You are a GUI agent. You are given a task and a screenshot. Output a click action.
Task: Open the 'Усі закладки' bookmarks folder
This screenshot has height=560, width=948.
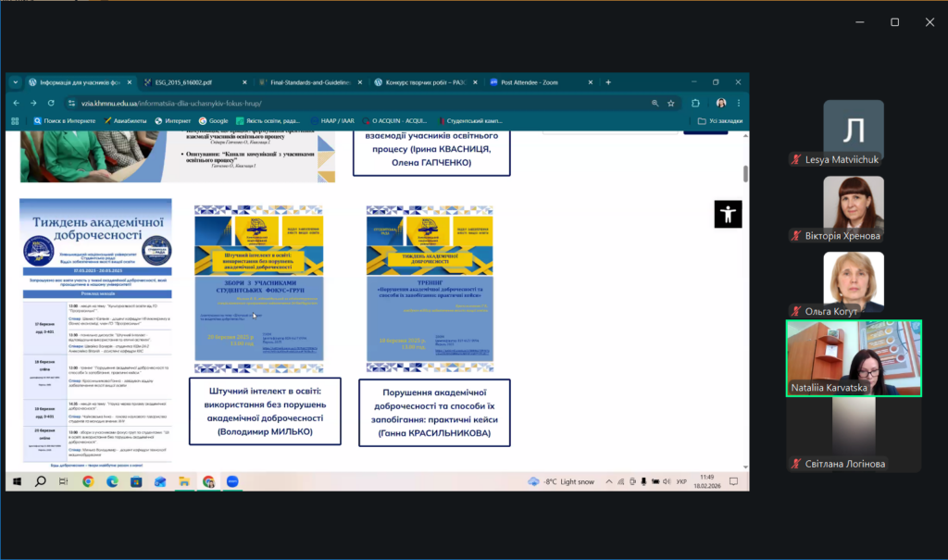(719, 120)
